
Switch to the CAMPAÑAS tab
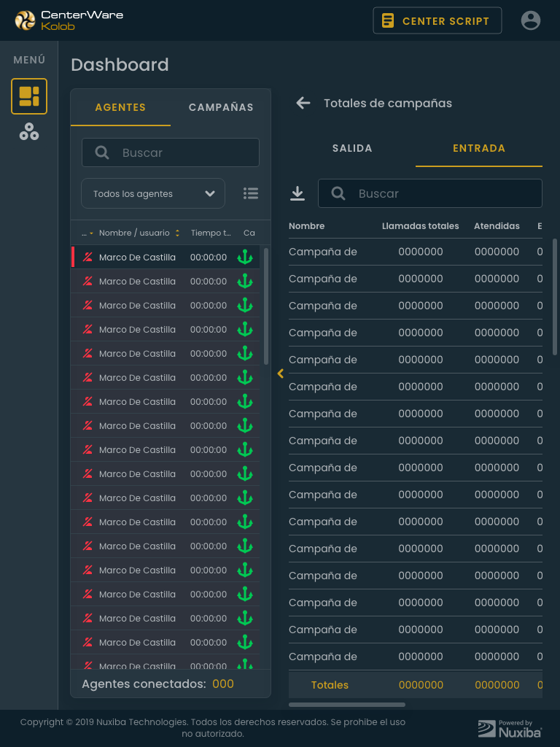coord(221,107)
